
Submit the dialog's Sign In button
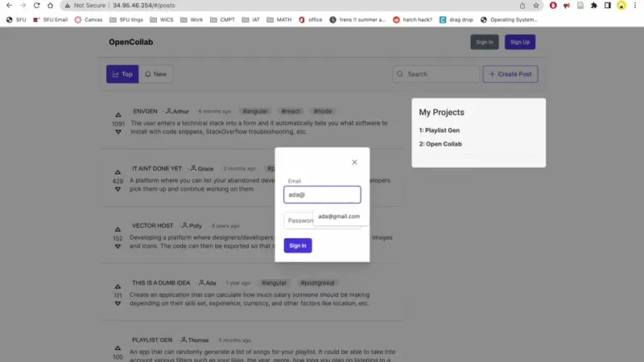tap(298, 245)
